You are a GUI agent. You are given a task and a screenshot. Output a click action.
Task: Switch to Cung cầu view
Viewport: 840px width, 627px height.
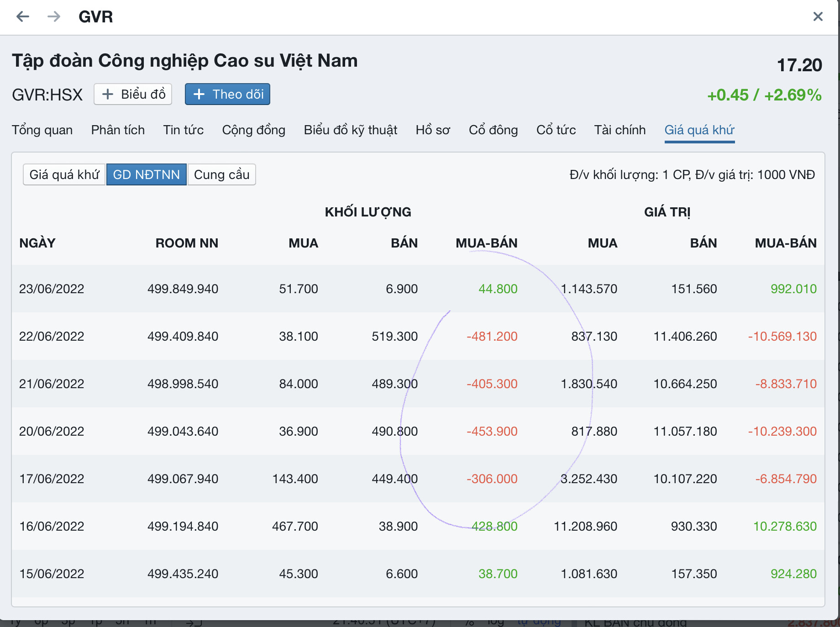point(221,174)
